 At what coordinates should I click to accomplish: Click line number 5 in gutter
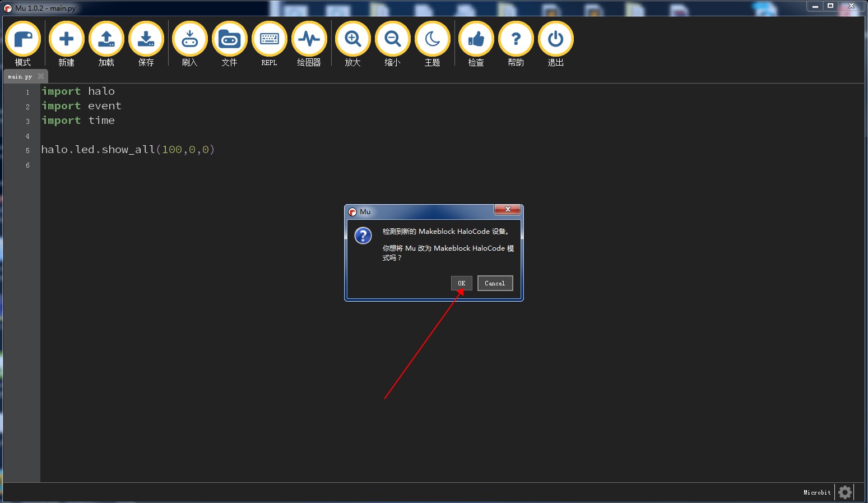pyautogui.click(x=27, y=151)
